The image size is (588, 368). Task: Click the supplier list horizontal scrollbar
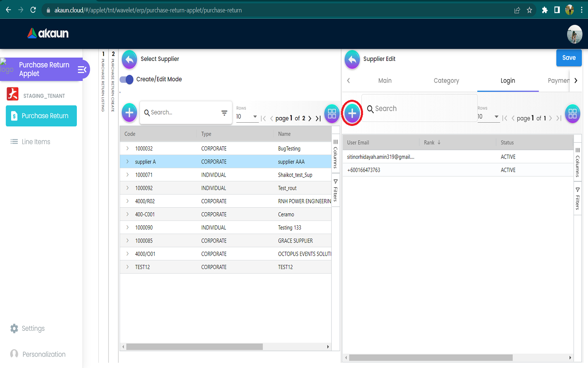pyautogui.click(x=194, y=347)
